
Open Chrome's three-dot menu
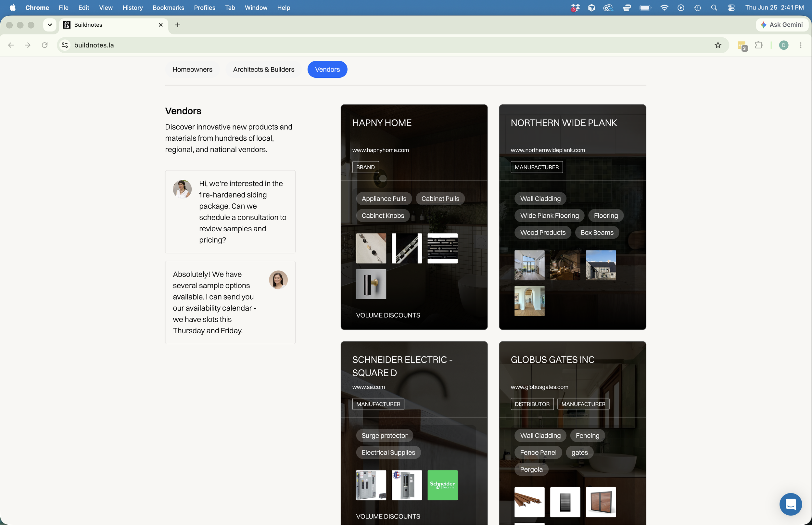[x=800, y=45]
